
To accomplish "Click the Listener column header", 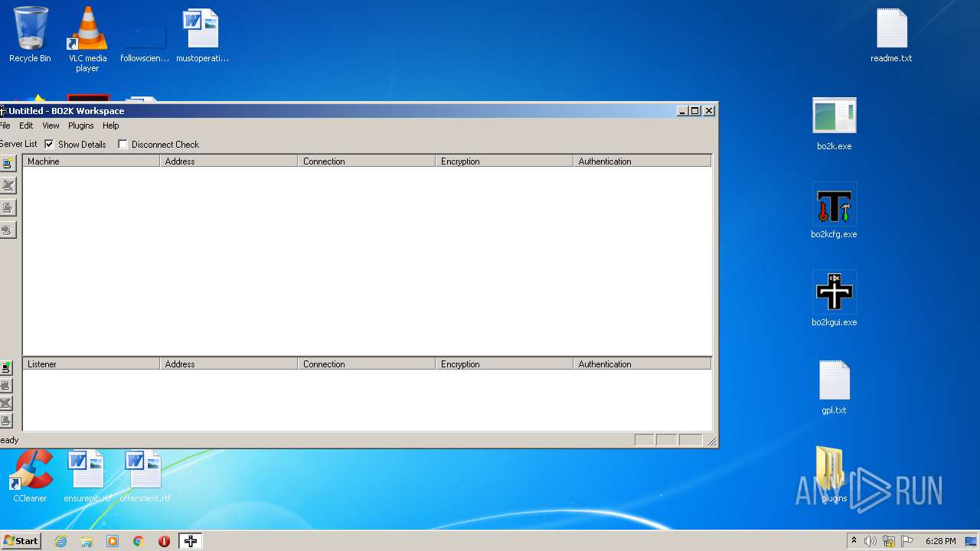I will click(91, 364).
